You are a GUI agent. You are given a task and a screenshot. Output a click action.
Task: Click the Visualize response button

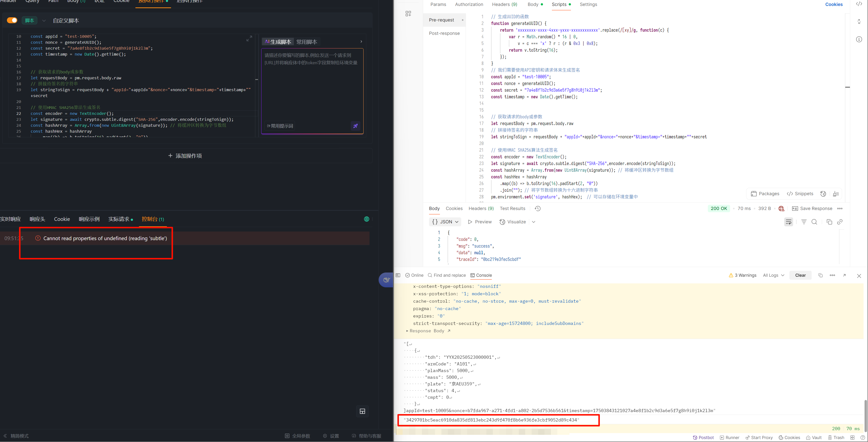pos(513,222)
